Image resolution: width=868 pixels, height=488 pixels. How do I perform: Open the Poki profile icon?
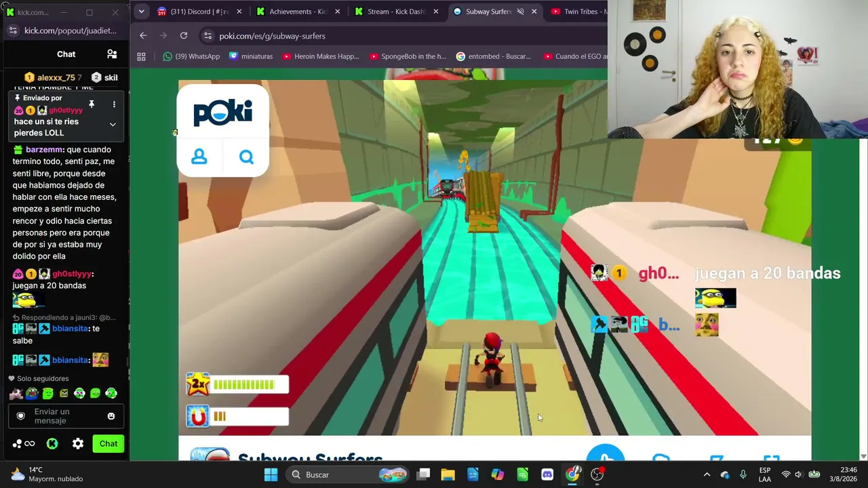[x=199, y=157]
